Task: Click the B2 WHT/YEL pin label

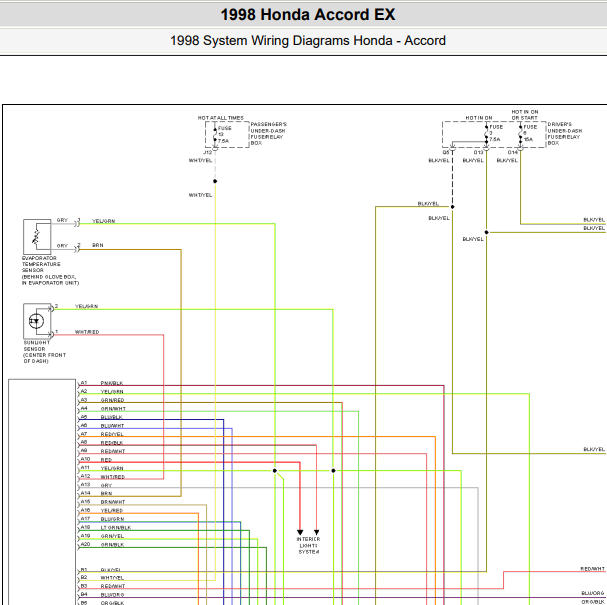Action: [x=102, y=578]
